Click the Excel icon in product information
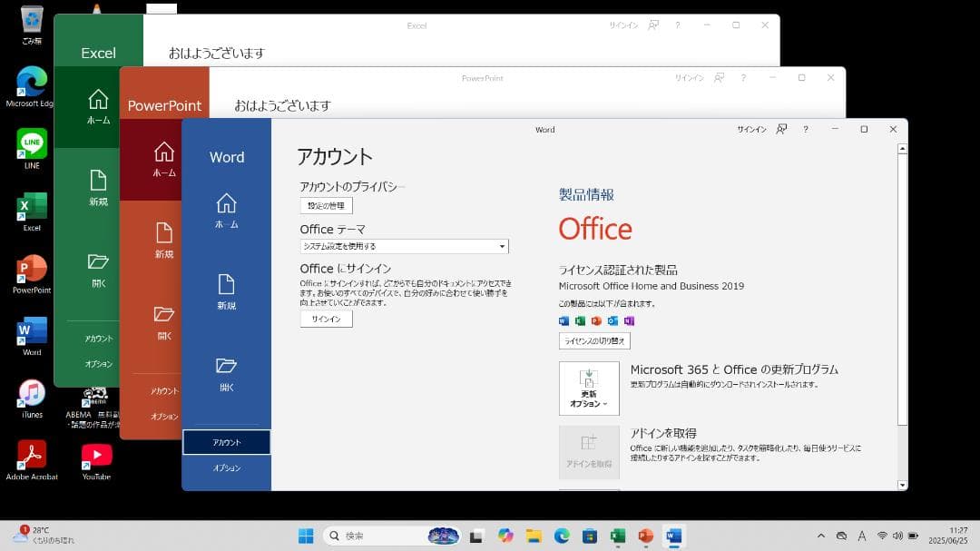Screen dimensions: 980x551 coord(580,321)
